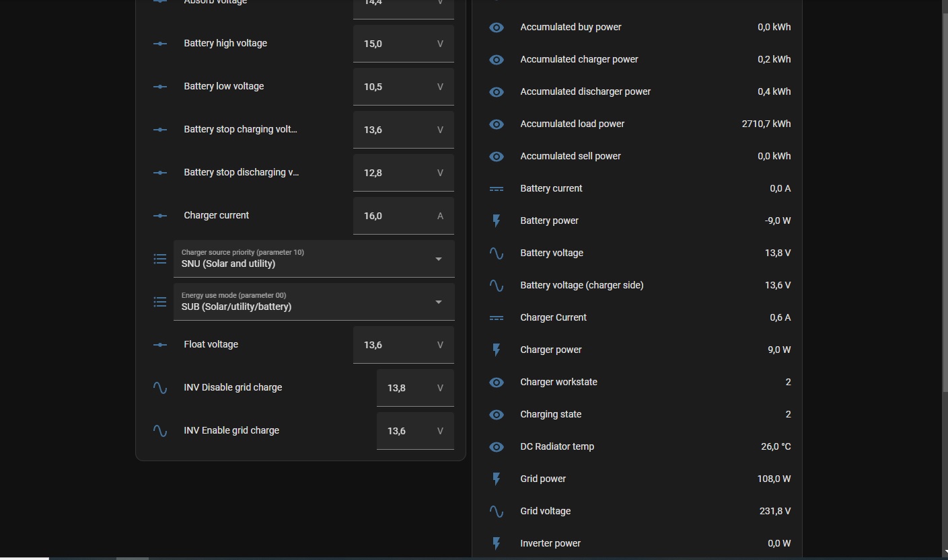948x560 pixels.
Task: Click the sine wave icon beside Battery voltage
Action: click(497, 253)
